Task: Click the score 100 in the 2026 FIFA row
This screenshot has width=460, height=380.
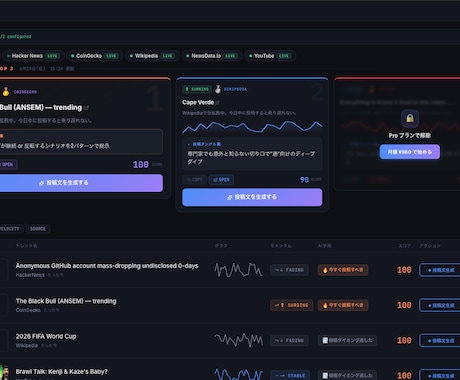Action: tap(404, 340)
